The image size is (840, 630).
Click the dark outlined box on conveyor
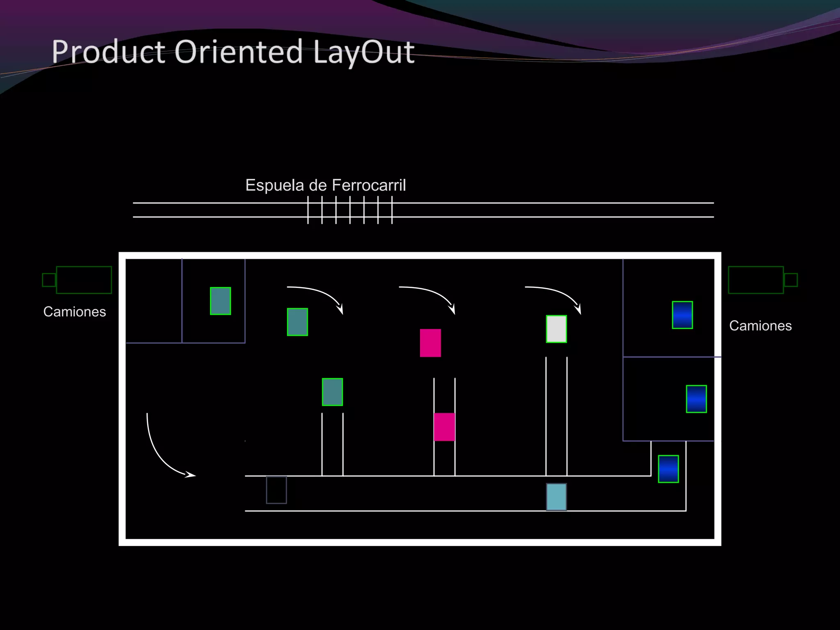point(276,490)
